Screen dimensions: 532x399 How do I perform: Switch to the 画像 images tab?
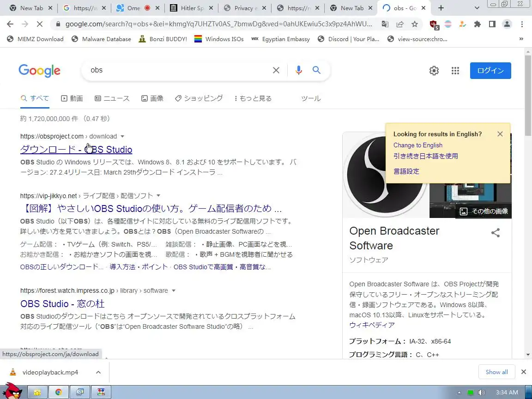pyautogui.click(x=152, y=98)
